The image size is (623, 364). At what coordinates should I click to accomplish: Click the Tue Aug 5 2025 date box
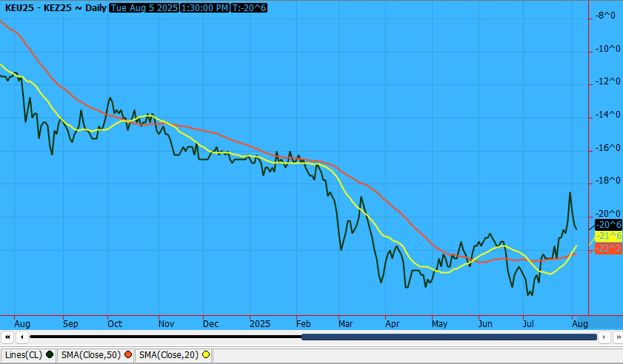pyautogui.click(x=143, y=7)
